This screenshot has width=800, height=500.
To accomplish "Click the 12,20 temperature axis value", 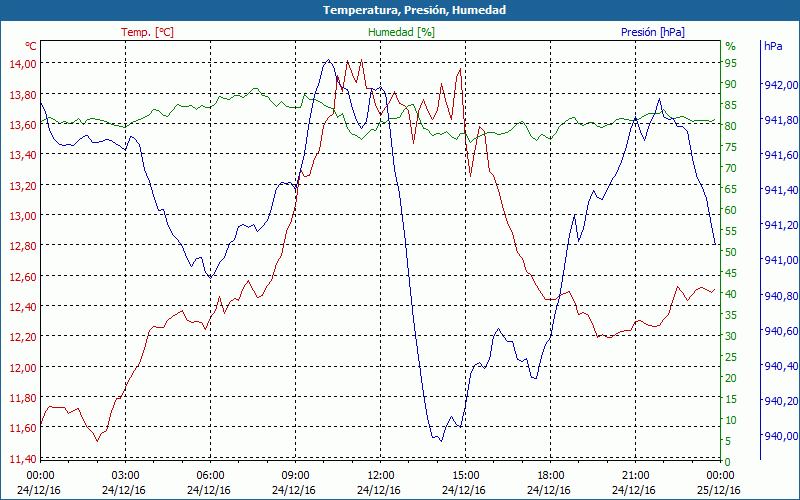I will click(x=23, y=337).
